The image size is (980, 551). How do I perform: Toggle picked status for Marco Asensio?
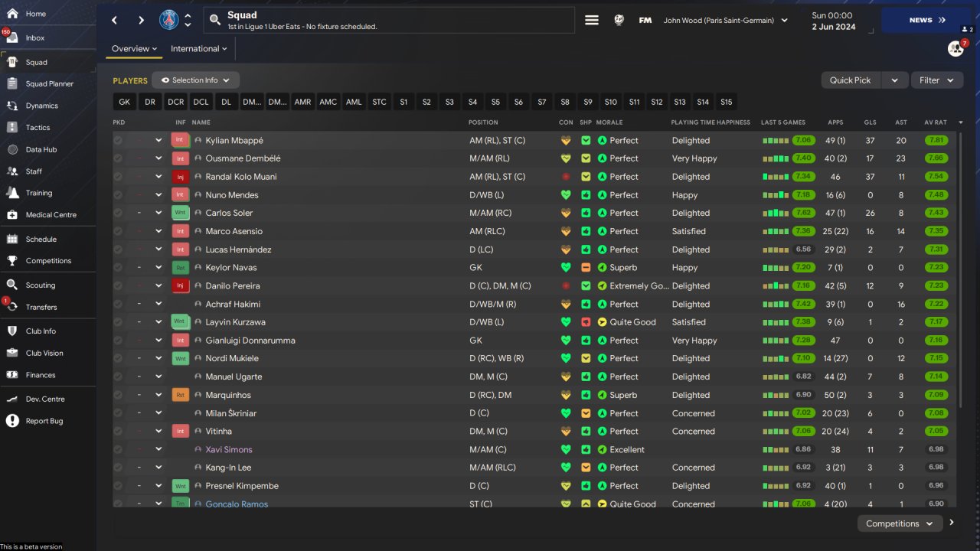tap(118, 231)
